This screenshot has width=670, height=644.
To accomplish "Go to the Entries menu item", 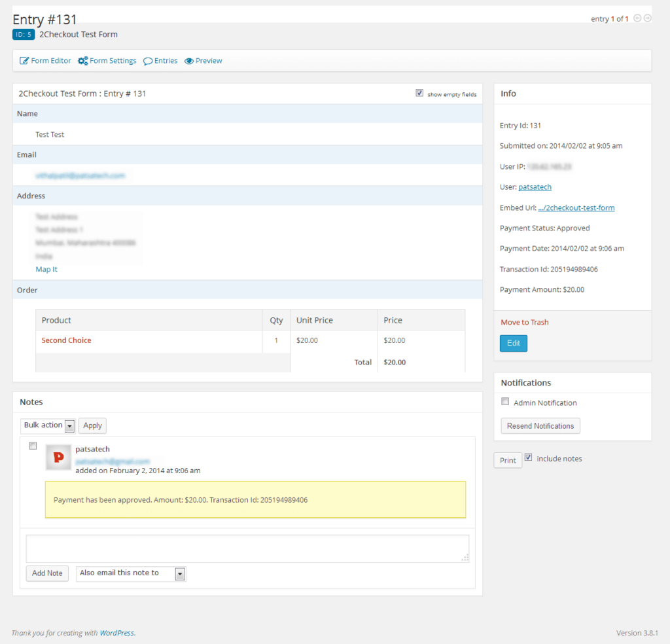I will 160,61.
